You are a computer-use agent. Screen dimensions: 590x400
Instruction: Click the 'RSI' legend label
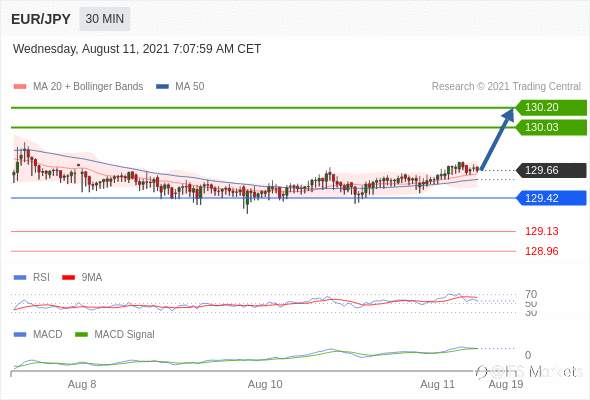41,277
